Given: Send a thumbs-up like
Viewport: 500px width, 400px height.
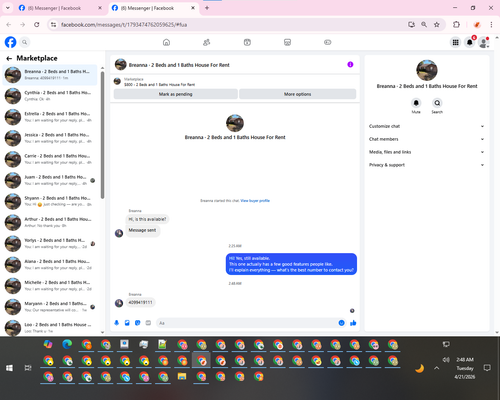Looking at the screenshot, I should click(353, 323).
